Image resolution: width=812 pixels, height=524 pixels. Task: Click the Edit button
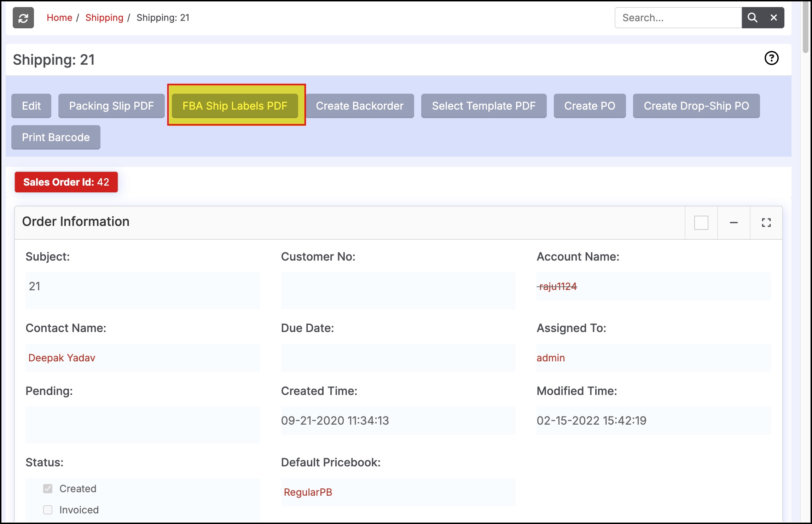31,106
